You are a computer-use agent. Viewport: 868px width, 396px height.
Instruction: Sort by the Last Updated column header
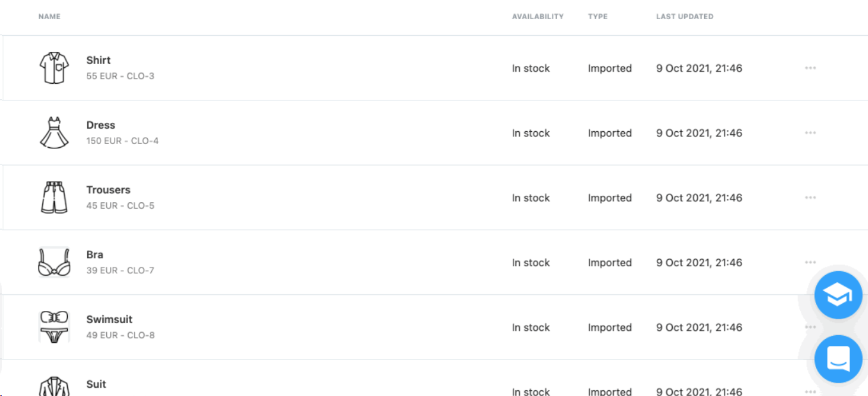coord(684,17)
